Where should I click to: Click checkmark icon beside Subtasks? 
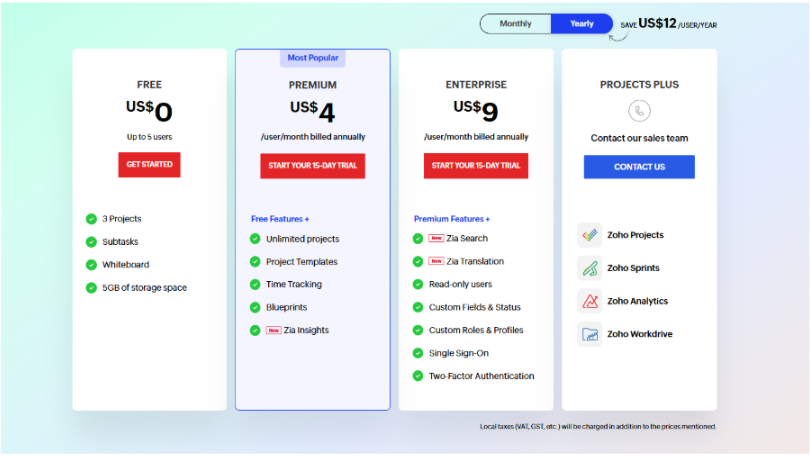[x=91, y=242]
